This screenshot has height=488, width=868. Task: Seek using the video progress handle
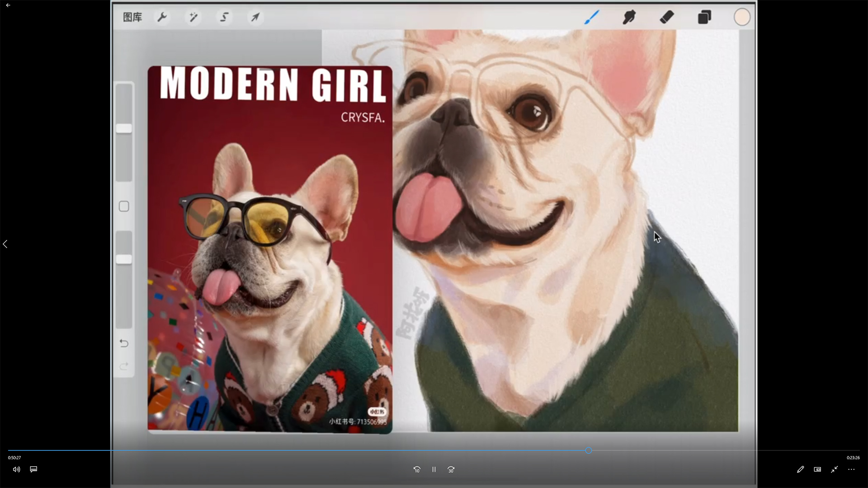588,450
